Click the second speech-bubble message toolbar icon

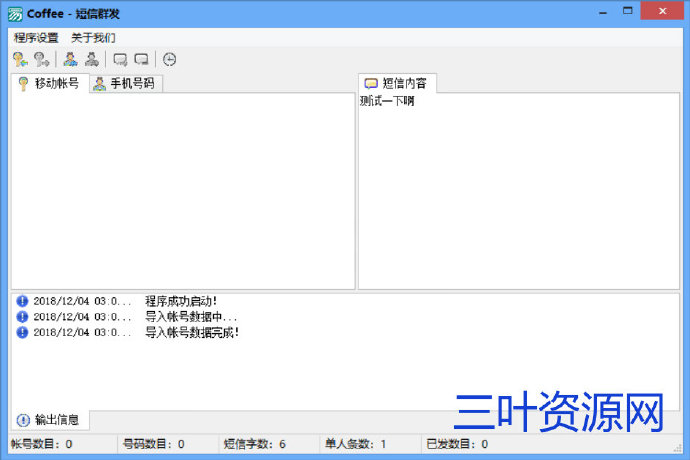[141, 59]
